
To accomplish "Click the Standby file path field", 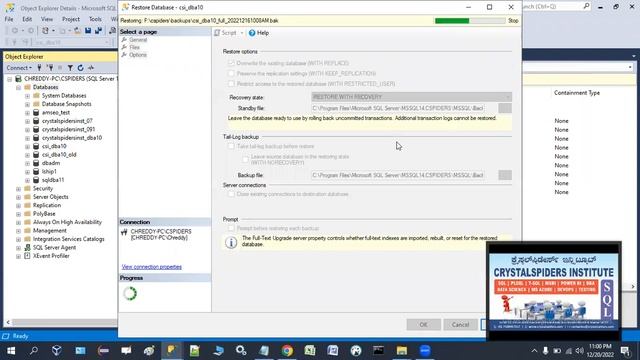I will [x=398, y=108].
